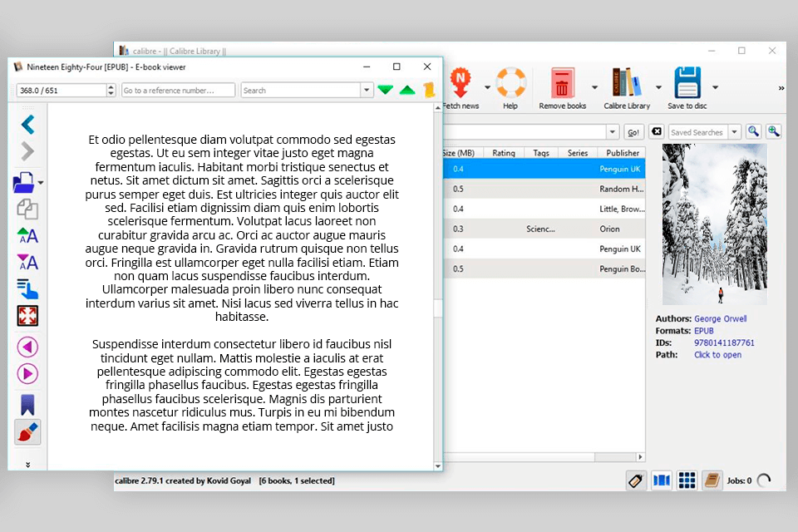Click the magnifier with plus icon

coord(774,132)
